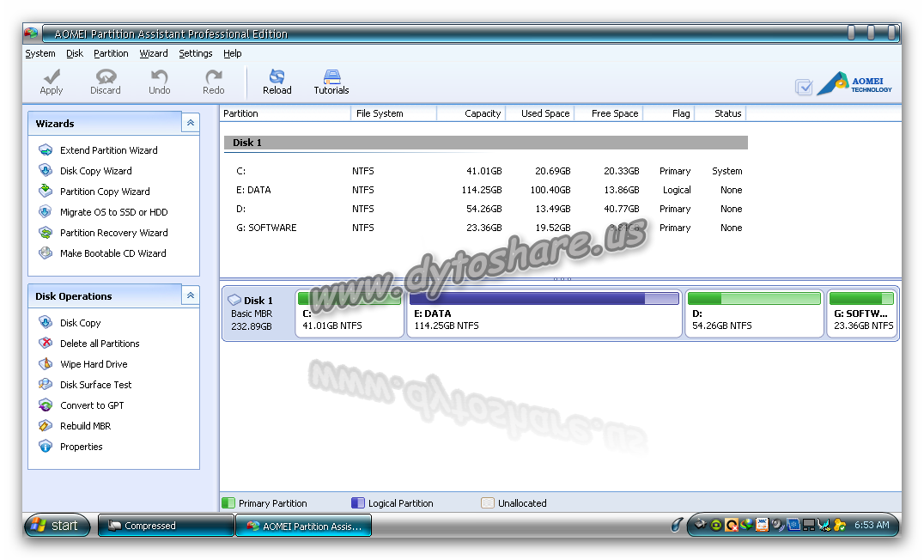Image resolution: width=924 pixels, height=560 pixels.
Task: Click the Redo arrow icon
Action: click(213, 76)
